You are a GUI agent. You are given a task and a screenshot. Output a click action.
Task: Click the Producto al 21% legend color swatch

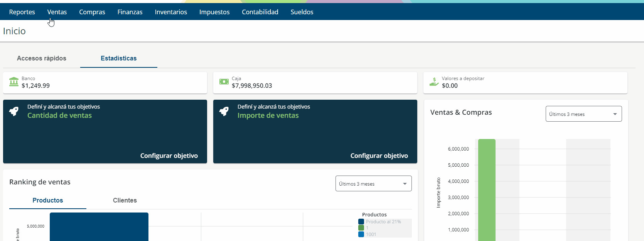tap(361, 222)
